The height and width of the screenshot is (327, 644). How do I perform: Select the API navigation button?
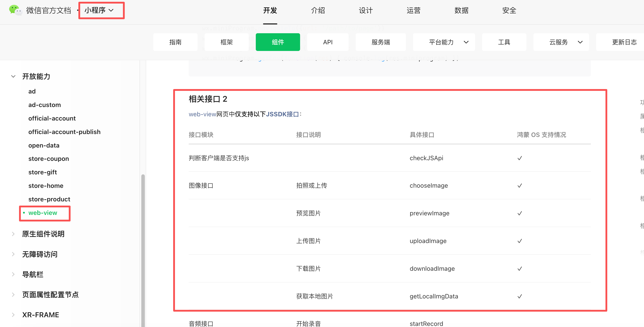click(x=328, y=42)
